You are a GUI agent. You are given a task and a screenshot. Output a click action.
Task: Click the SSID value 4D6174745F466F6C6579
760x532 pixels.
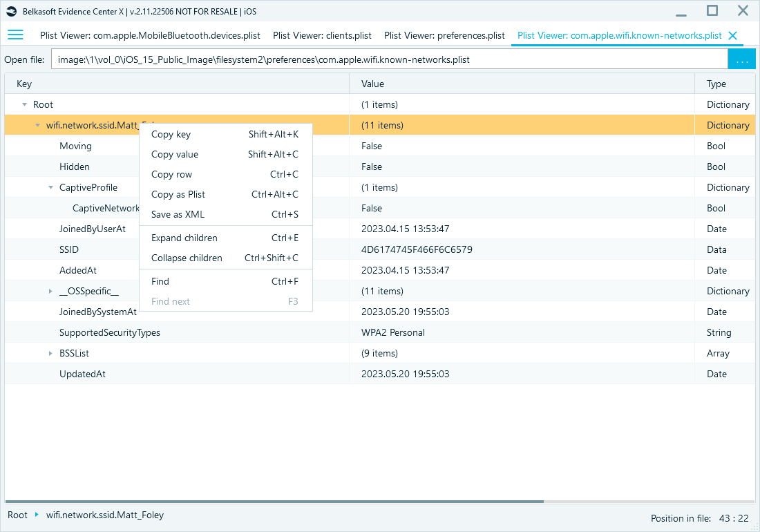point(417,249)
